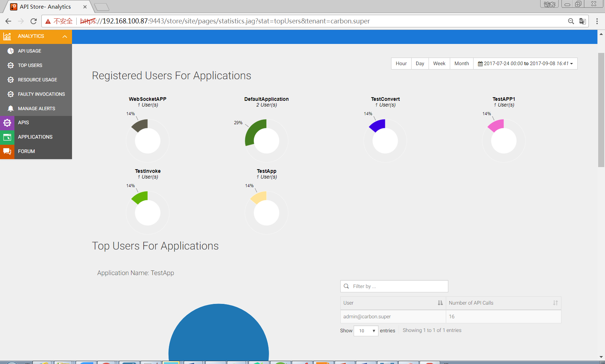
Task: Click the TestConvert chart title
Action: pyautogui.click(x=385, y=99)
